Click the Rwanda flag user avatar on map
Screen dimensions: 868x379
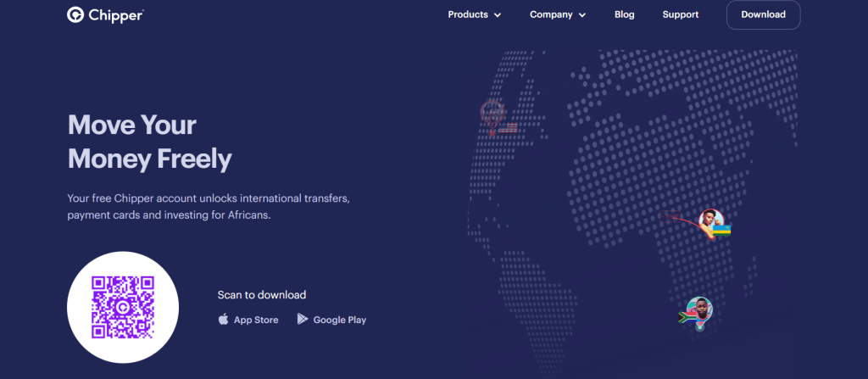[x=712, y=223]
